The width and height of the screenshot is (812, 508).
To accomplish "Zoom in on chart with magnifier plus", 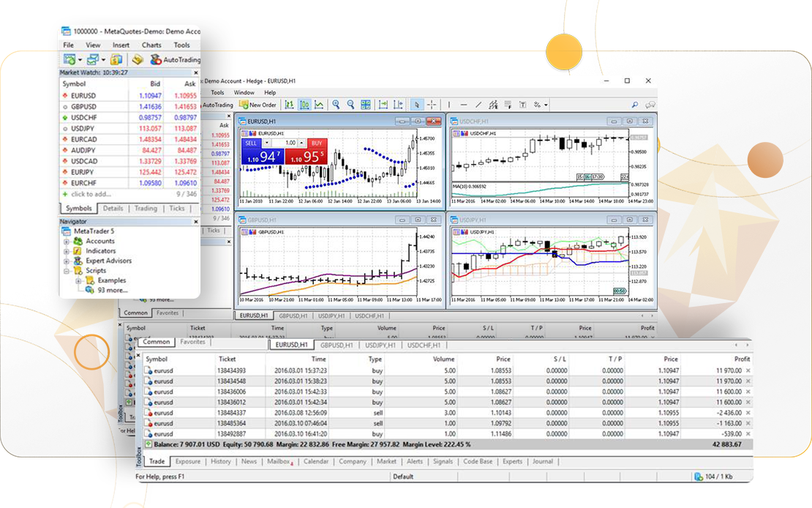I will click(336, 105).
